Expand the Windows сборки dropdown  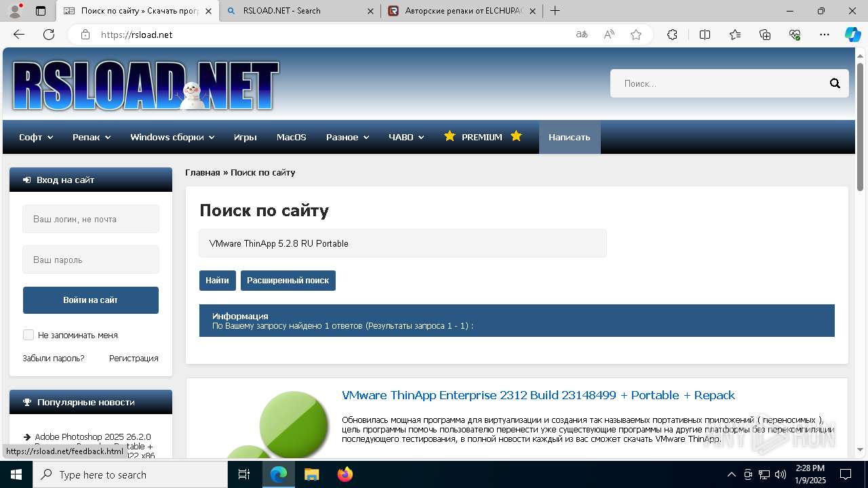pos(172,137)
